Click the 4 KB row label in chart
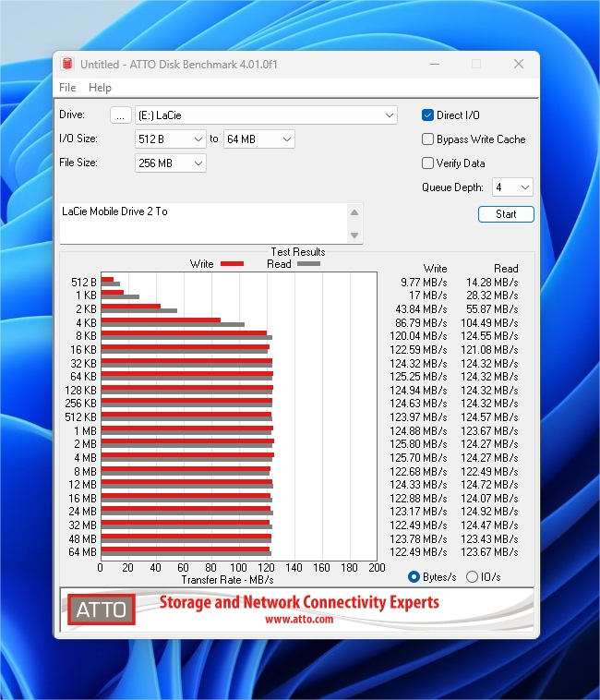Screen dimensions: 600x700 pyautogui.click(x=86, y=323)
